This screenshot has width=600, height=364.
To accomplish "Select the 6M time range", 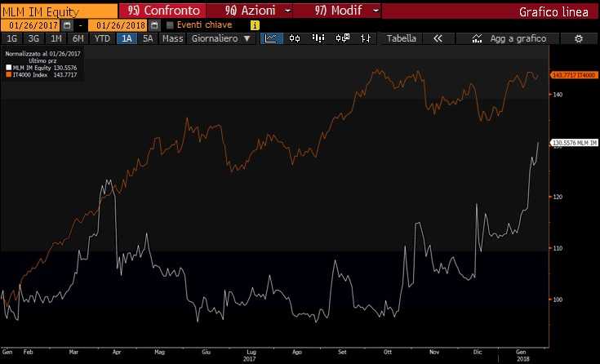I will [78, 38].
